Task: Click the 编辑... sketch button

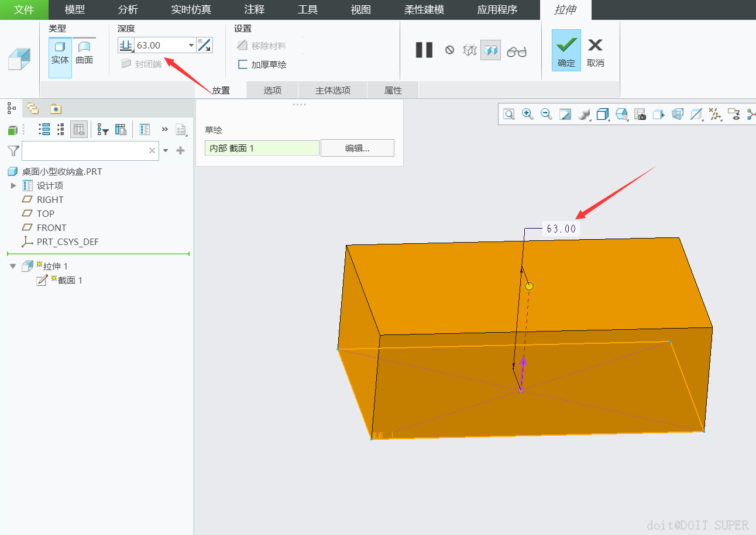Action: click(357, 149)
